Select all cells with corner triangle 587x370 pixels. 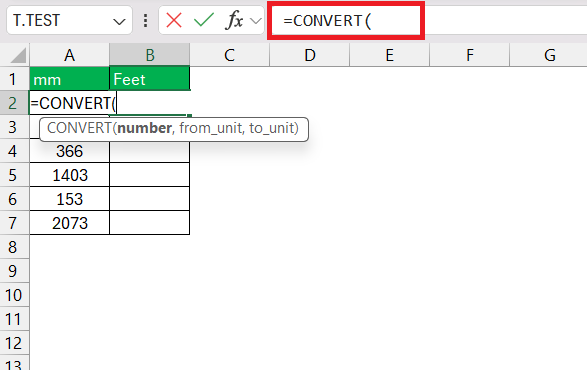coord(18,56)
